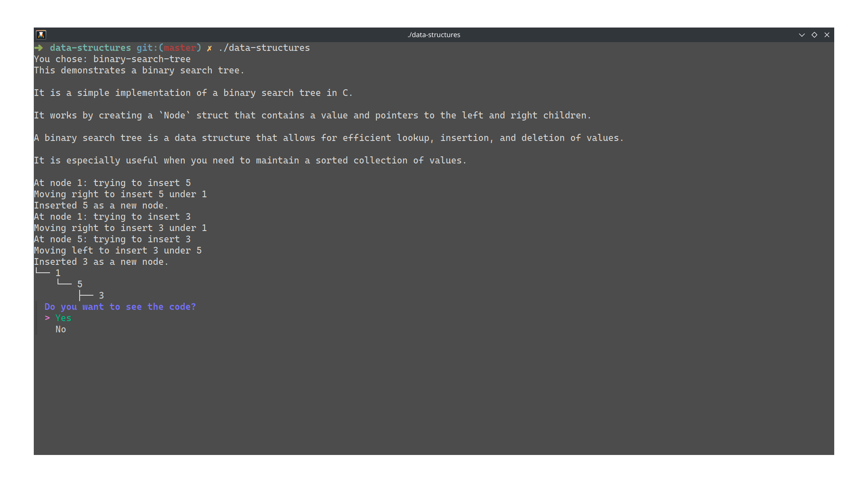The height and width of the screenshot is (495, 868).
Task: Click the '>' selection cursor beside Yes
Action: 47,318
